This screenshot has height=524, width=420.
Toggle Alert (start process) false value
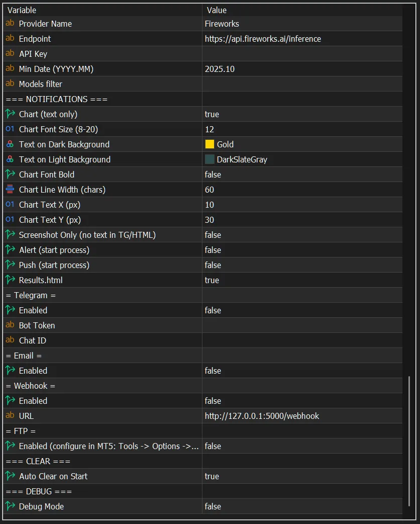302,250
